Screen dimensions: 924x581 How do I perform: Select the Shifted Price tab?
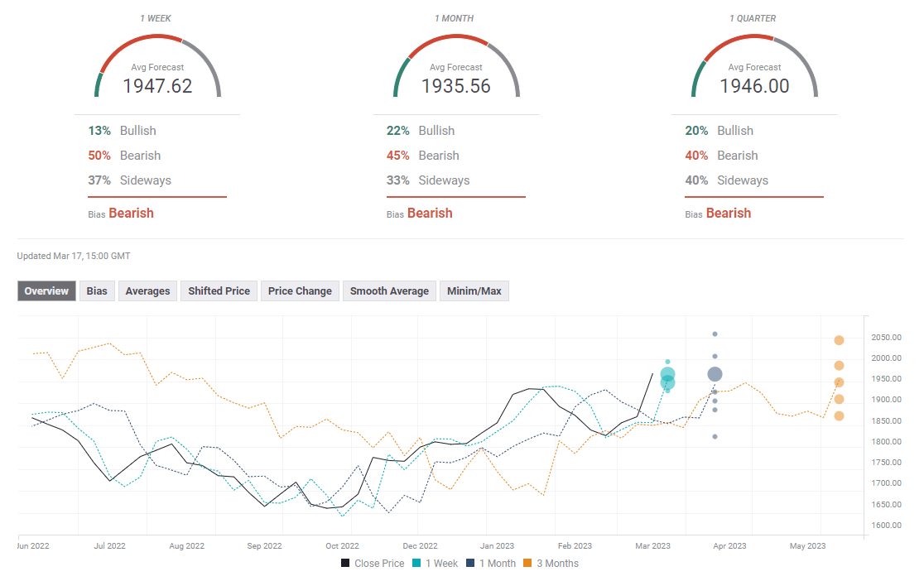[x=219, y=291]
